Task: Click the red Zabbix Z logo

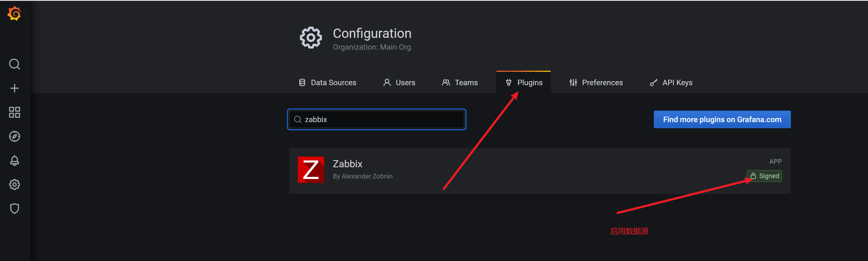Action: pos(311,170)
